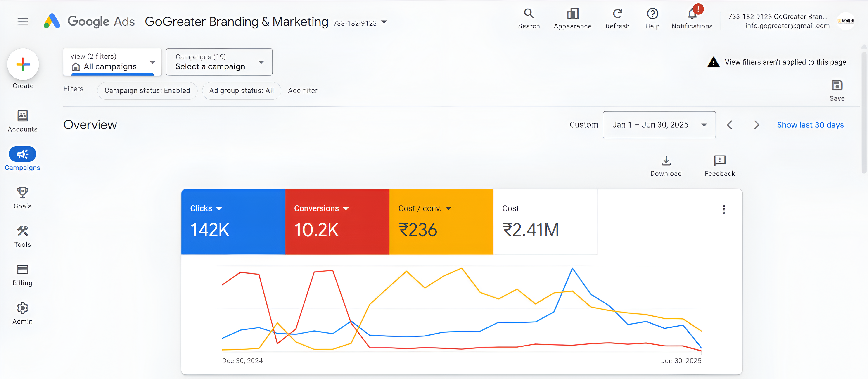Screen dimensions: 868x379
Task: Select the yellow Cost / conv. tile
Action: click(441, 229)
